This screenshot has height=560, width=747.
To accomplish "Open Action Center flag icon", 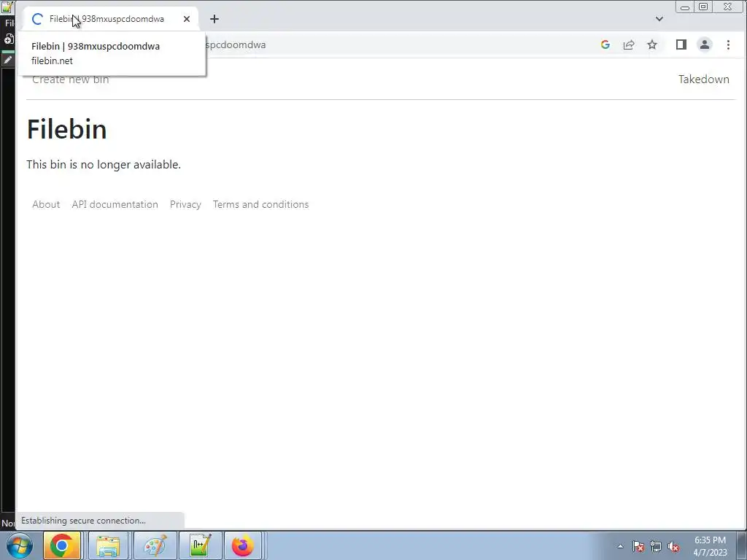I will [x=638, y=546].
